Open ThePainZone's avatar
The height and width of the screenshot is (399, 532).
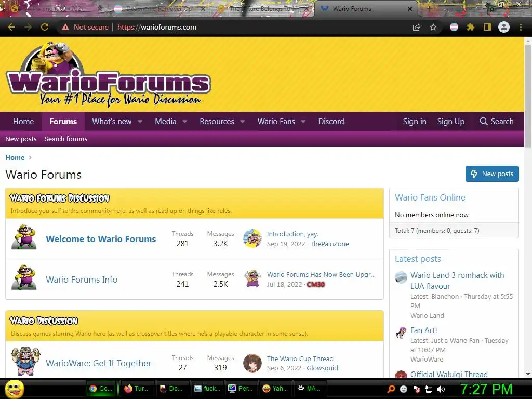pyautogui.click(x=252, y=238)
